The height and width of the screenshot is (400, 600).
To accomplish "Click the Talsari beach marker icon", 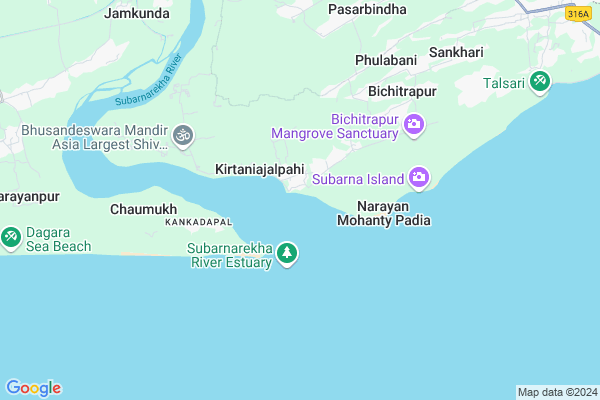I will pos(540,82).
